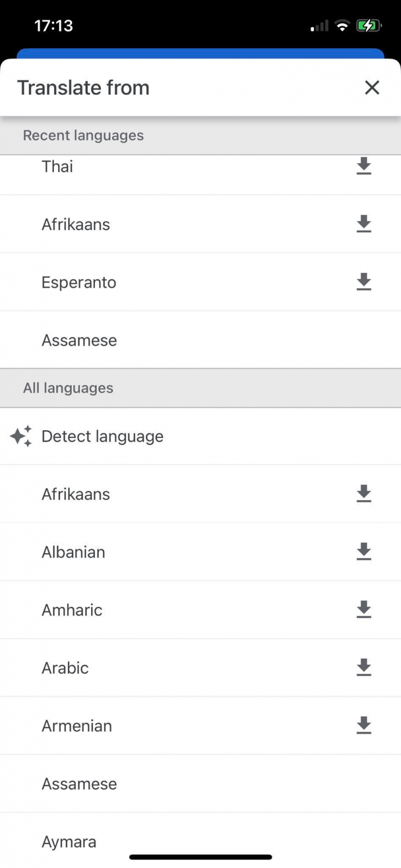Choose Armenian from All languages

pos(77,726)
